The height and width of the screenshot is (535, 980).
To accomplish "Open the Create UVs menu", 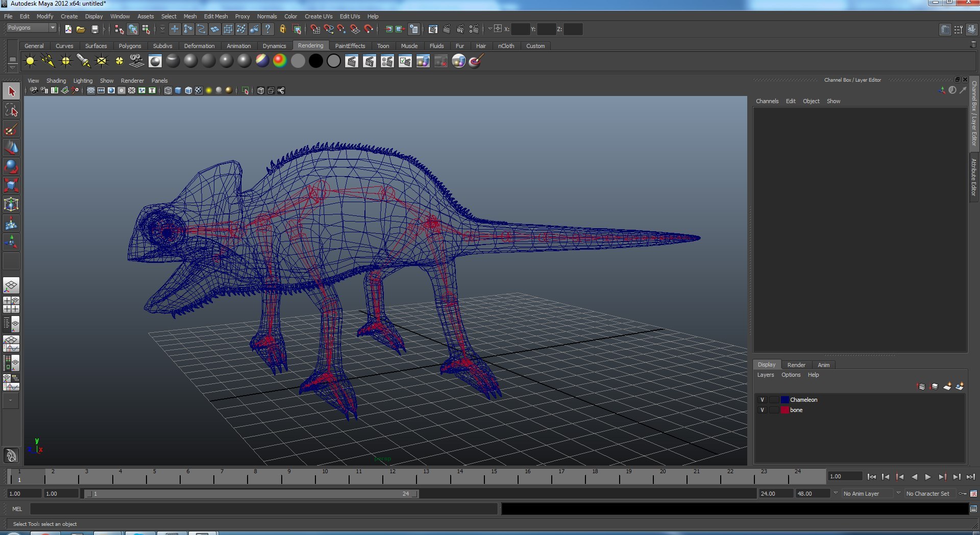I will 318,16.
